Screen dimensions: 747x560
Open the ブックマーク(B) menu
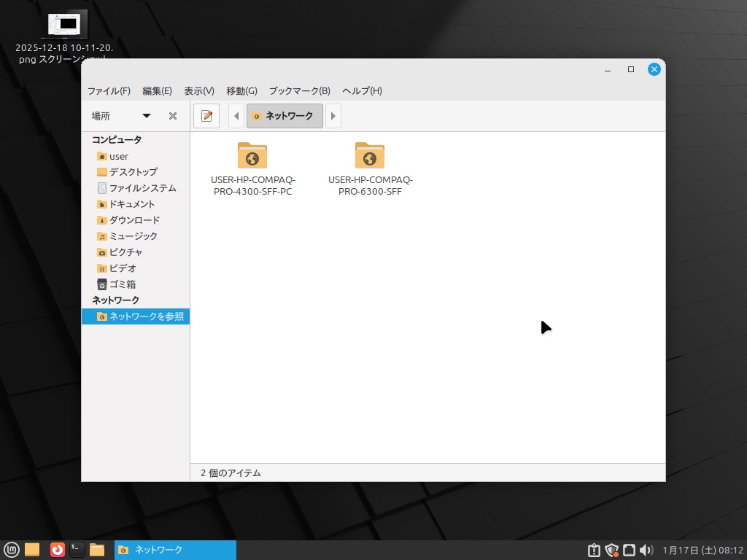coord(299,91)
